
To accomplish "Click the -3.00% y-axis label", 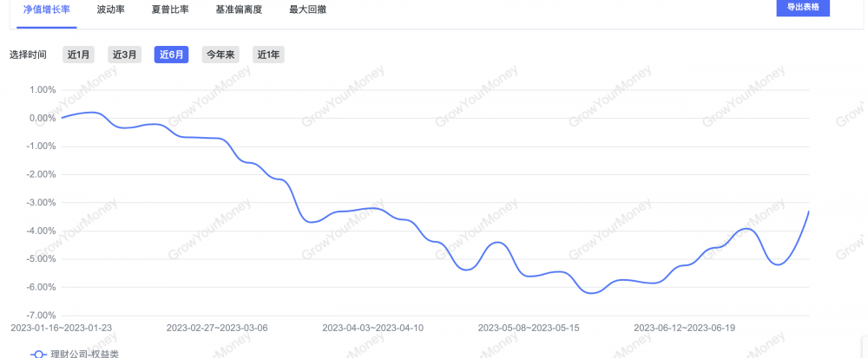I will click(x=42, y=202).
